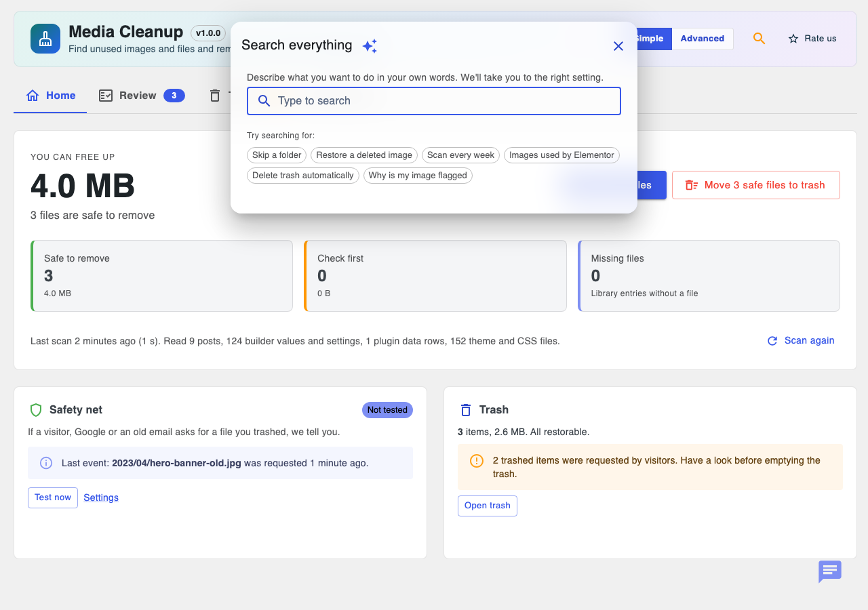The height and width of the screenshot is (610, 868).
Task: Open the Check first card
Action: 435,276
